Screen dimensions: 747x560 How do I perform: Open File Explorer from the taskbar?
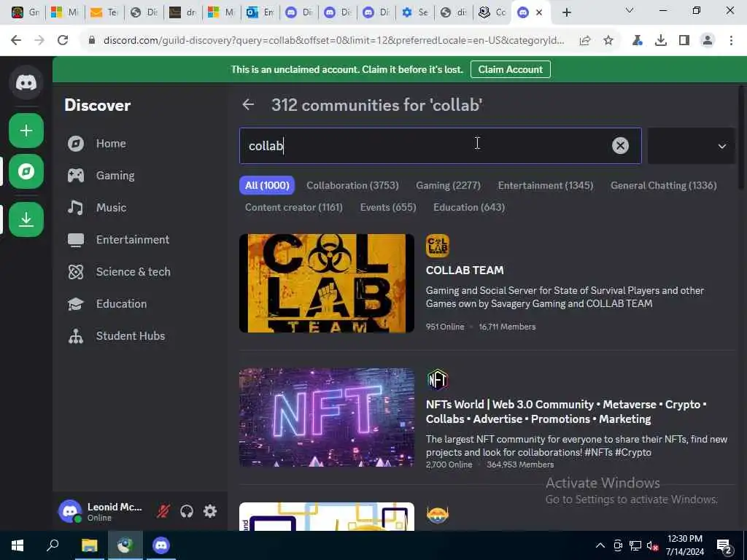(89, 545)
